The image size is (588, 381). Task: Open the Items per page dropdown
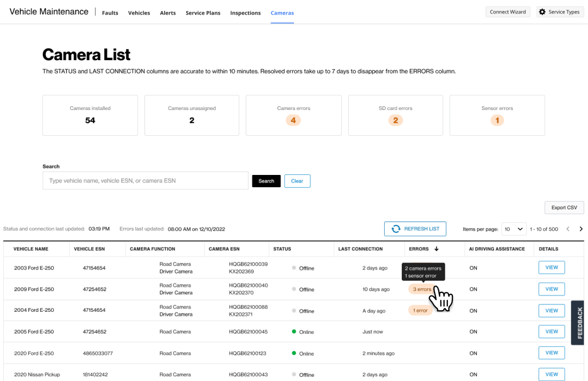pos(513,229)
